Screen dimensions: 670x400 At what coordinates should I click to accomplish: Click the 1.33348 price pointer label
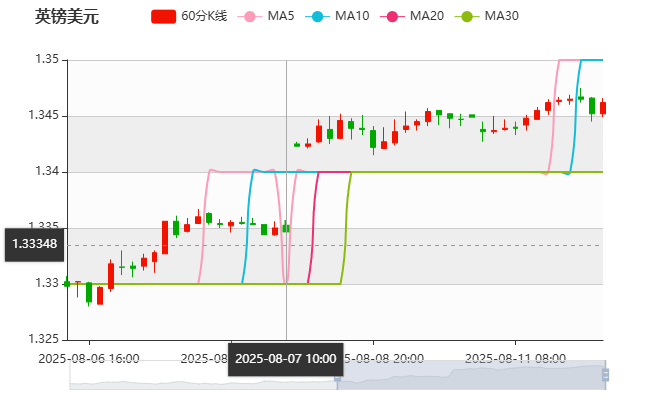[33, 243]
